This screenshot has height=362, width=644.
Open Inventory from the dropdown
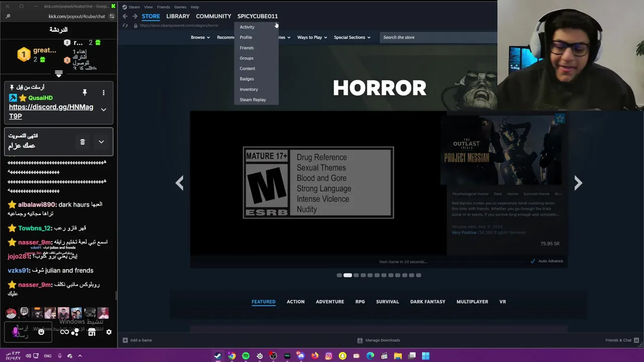click(x=249, y=89)
